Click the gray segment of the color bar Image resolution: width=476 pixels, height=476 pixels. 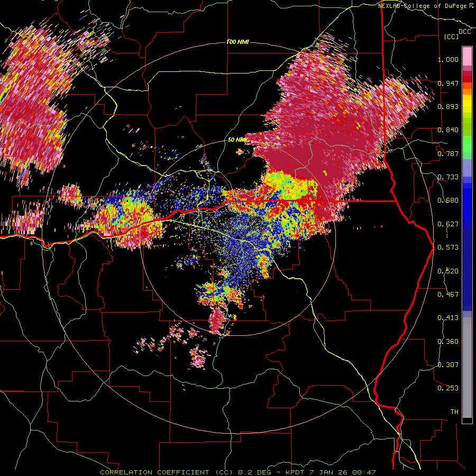[467, 368]
